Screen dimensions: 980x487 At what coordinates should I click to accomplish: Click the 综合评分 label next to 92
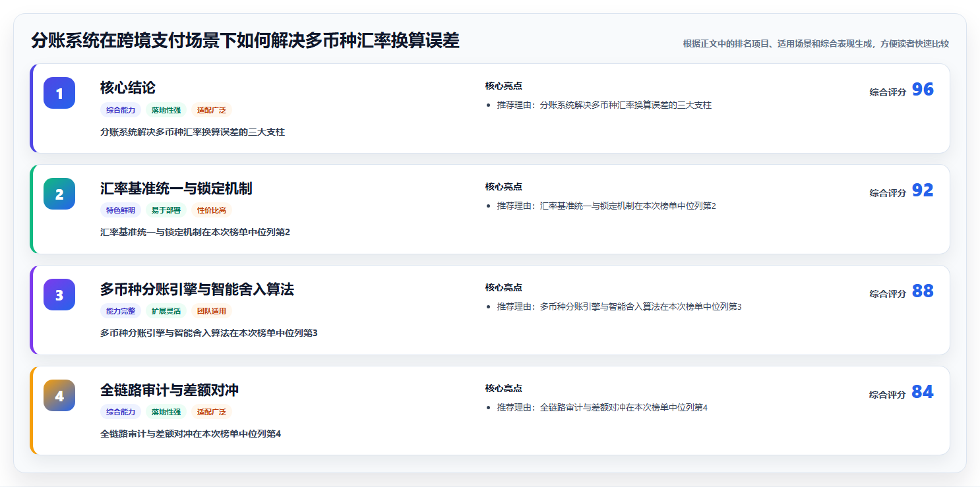[x=888, y=193]
